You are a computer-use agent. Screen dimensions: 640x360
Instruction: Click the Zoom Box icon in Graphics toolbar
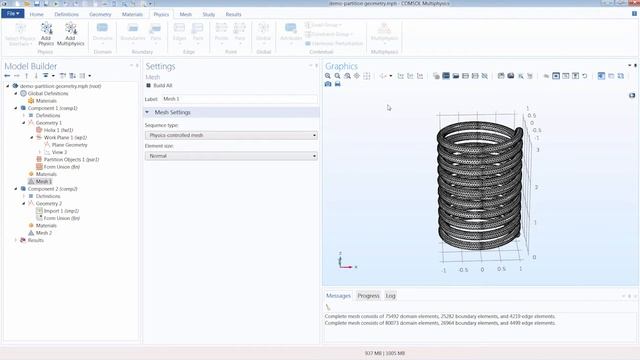347,76
